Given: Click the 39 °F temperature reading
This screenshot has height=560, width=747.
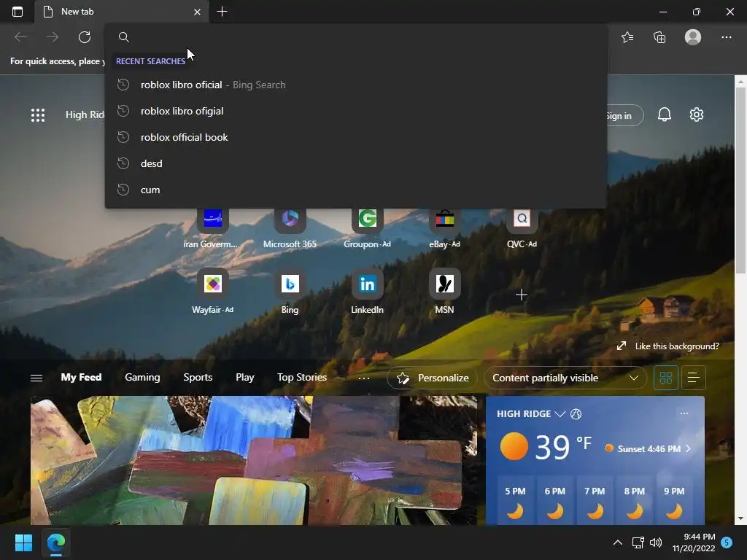Looking at the screenshot, I should (x=563, y=447).
